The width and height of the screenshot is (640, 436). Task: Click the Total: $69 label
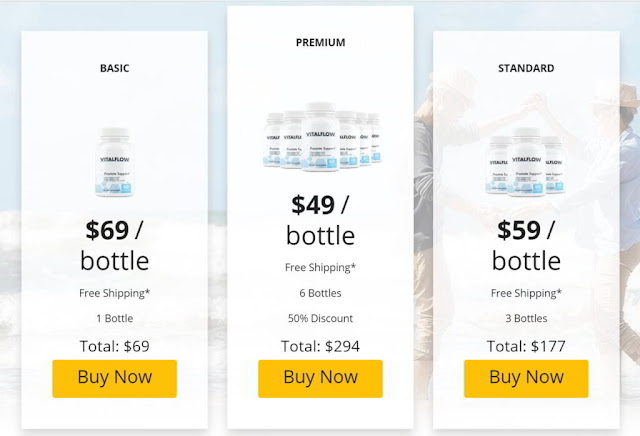pyautogui.click(x=115, y=346)
